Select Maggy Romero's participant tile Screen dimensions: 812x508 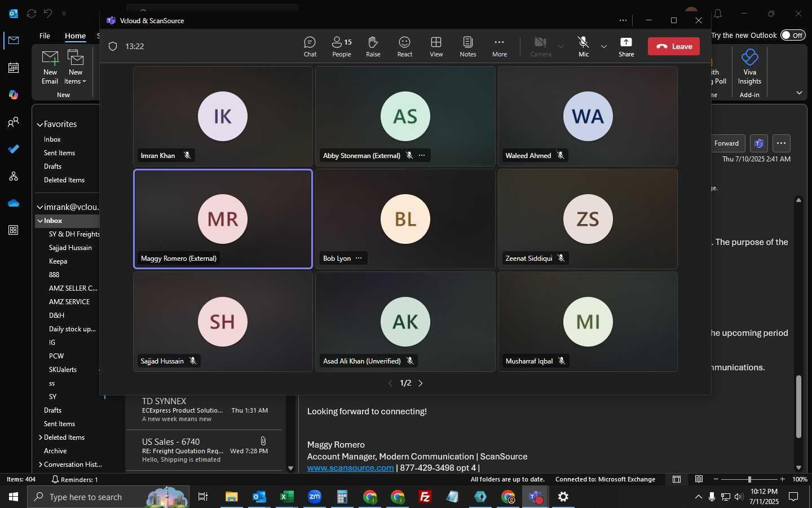(x=223, y=219)
